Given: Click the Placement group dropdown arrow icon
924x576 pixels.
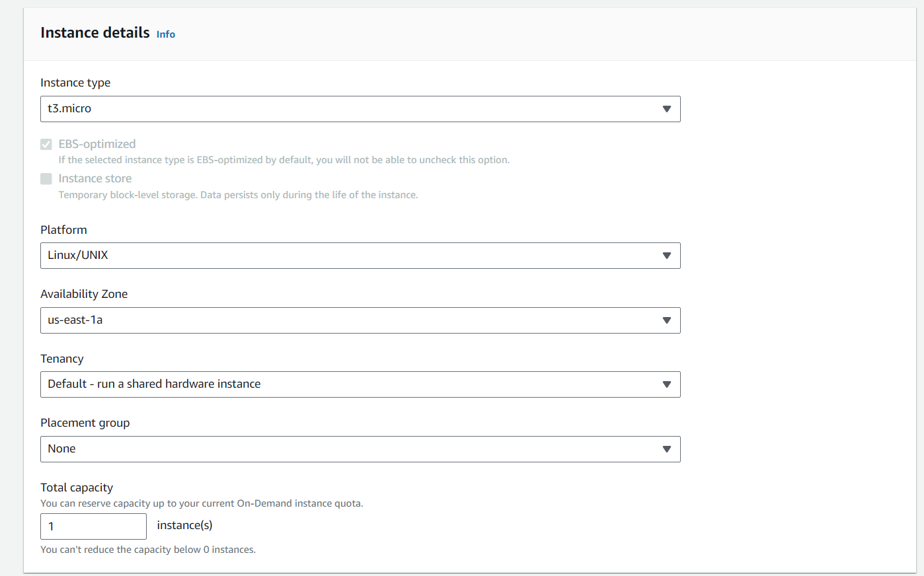Looking at the screenshot, I should pyautogui.click(x=666, y=449).
